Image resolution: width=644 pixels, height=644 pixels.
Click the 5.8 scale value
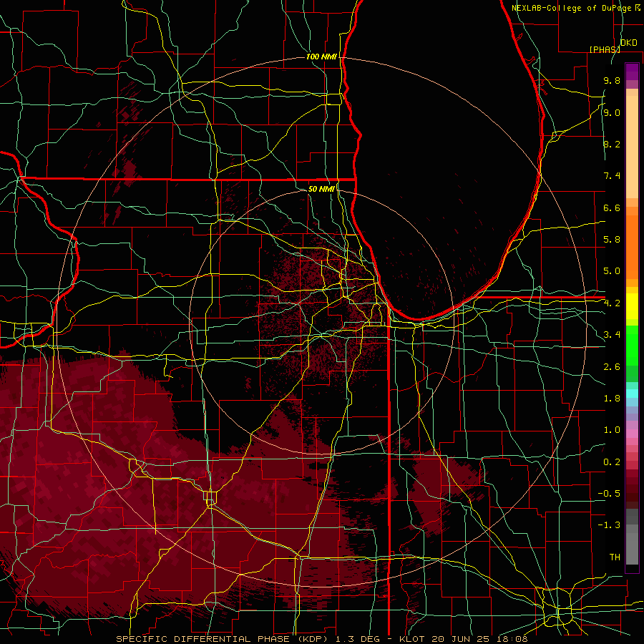pos(612,240)
